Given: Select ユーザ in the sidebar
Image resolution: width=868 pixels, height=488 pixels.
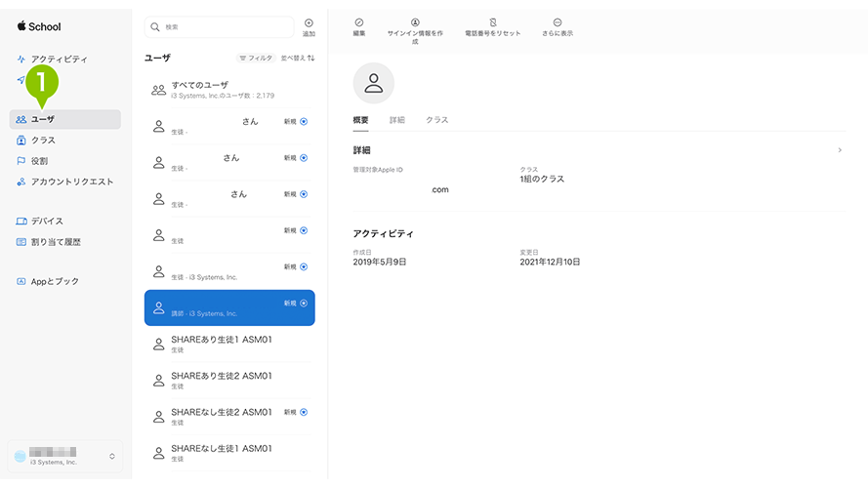Looking at the screenshot, I should point(64,119).
